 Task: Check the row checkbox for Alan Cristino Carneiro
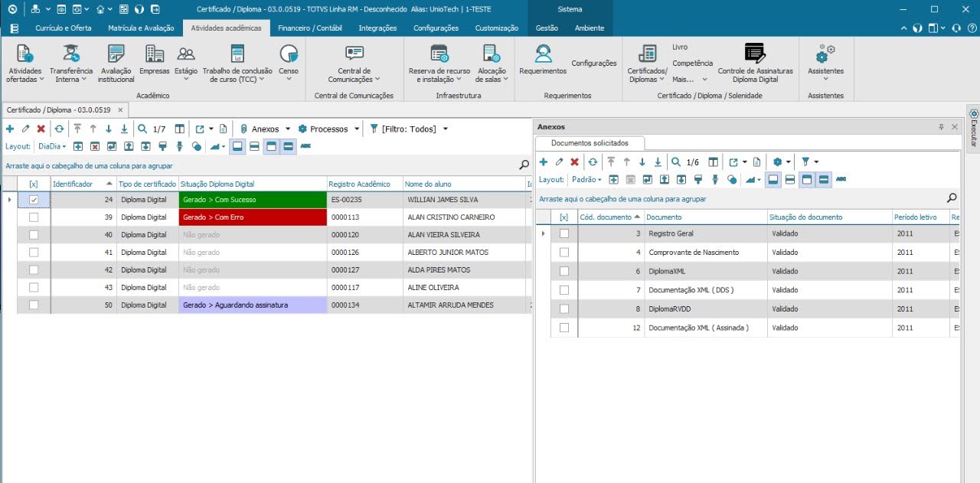click(x=34, y=217)
